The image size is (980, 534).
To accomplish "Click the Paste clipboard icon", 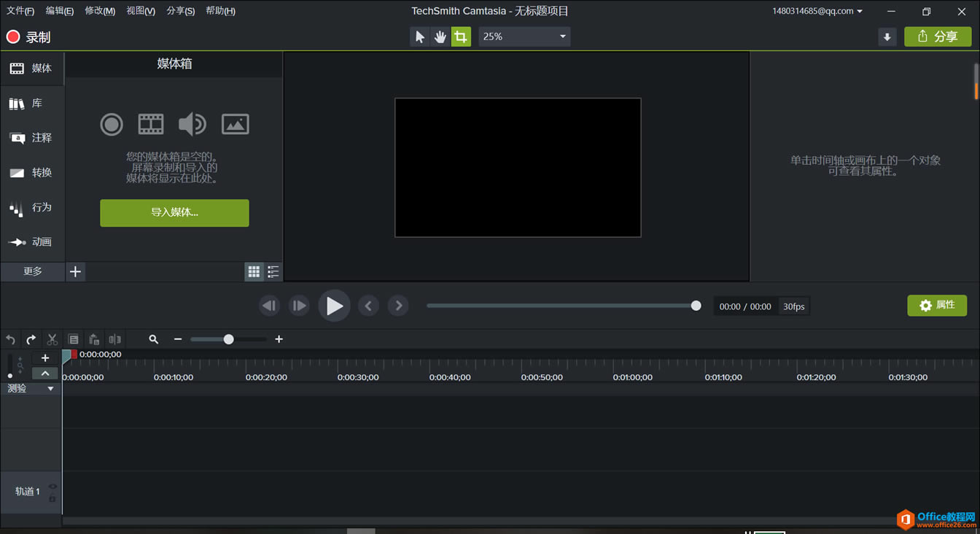I will coord(94,339).
